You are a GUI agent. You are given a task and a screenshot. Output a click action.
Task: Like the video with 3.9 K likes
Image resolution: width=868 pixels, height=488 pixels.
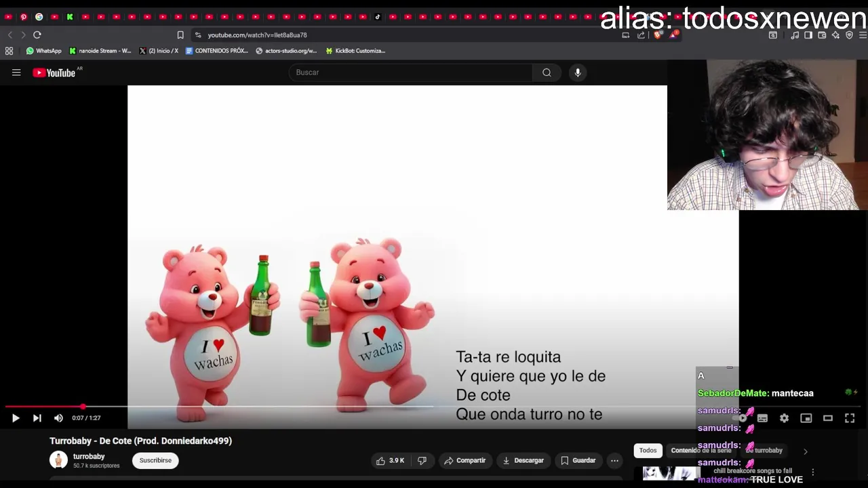390,461
